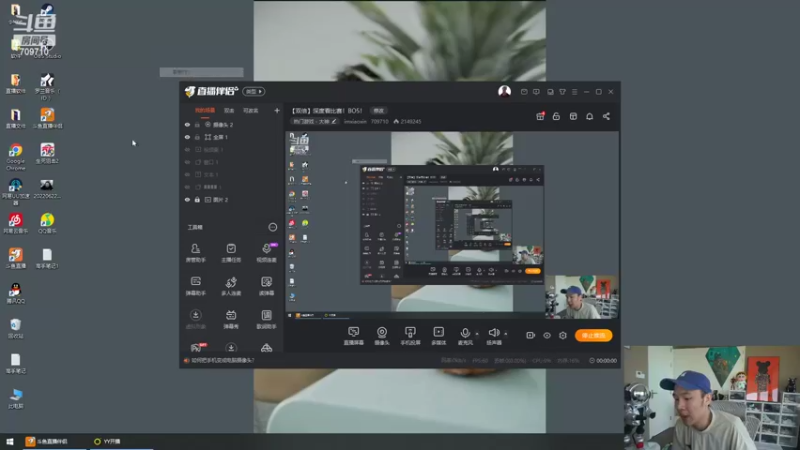The width and height of the screenshot is (800, 450).
Task: Open the 弹幕秀 tool
Action: tap(231, 319)
